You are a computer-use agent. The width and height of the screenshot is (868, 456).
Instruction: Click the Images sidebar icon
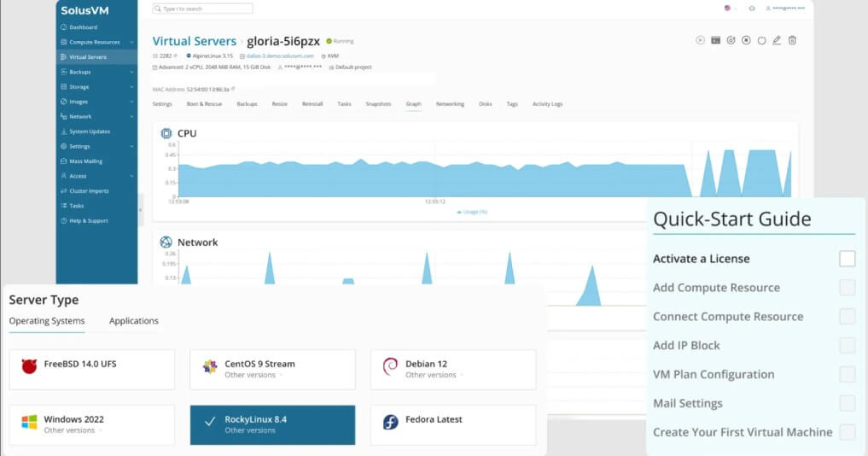click(x=64, y=102)
